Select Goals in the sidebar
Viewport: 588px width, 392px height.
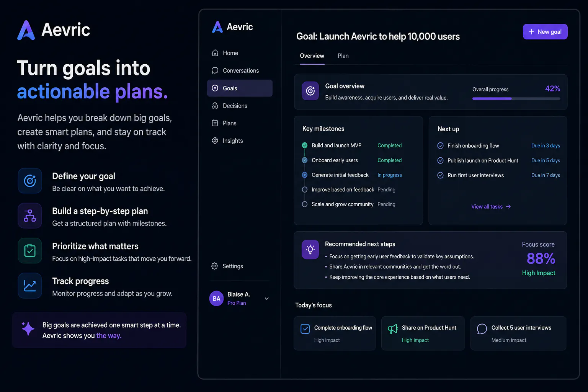pos(240,88)
